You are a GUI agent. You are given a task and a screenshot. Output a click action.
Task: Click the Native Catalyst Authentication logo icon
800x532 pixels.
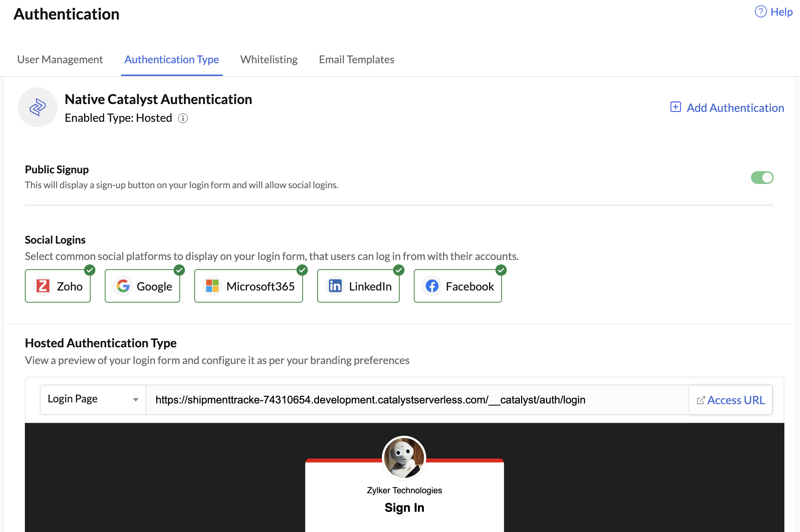(x=38, y=107)
